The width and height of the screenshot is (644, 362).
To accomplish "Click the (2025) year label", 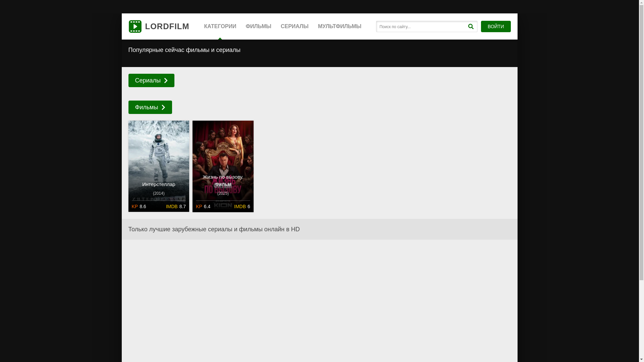I will tap(223, 193).
